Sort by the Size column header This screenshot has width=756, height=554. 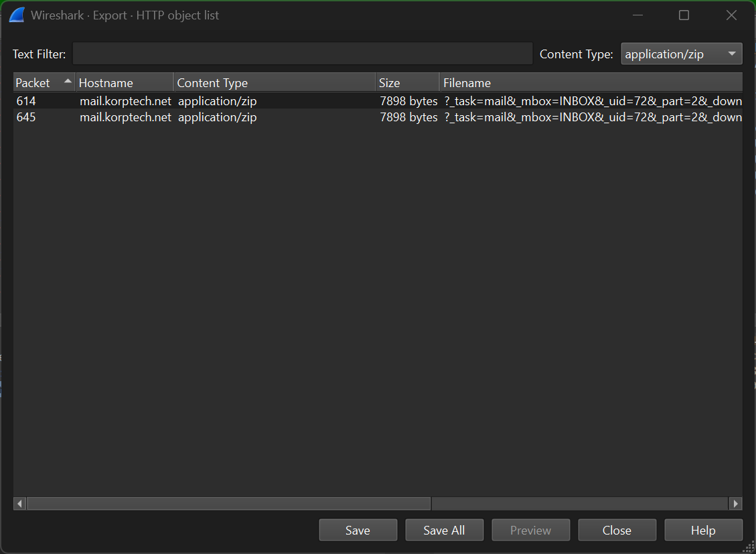407,83
